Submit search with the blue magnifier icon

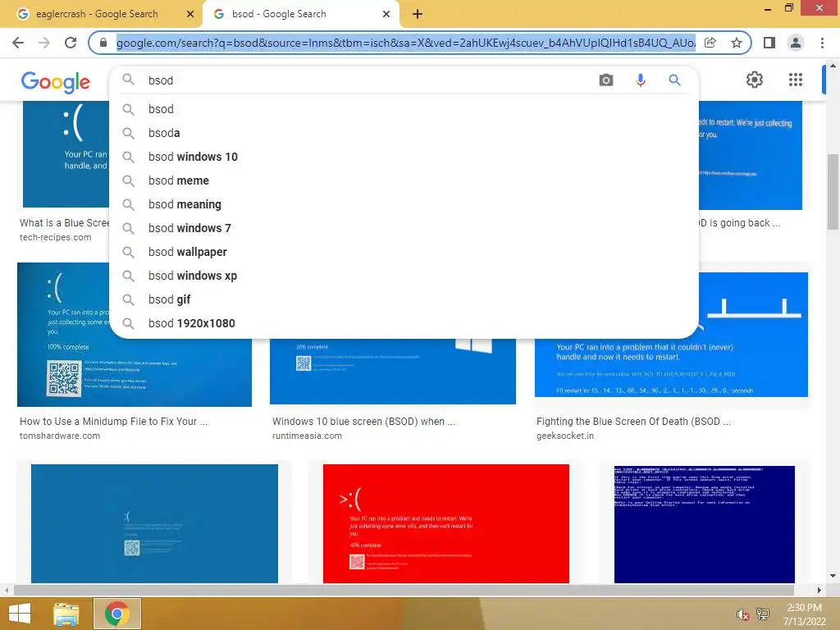(x=674, y=80)
